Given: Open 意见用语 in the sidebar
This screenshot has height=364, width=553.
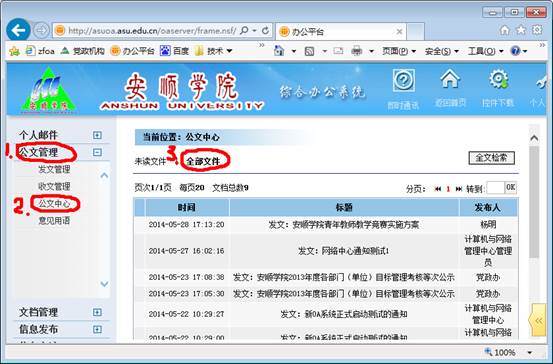Looking at the screenshot, I should click(54, 221).
